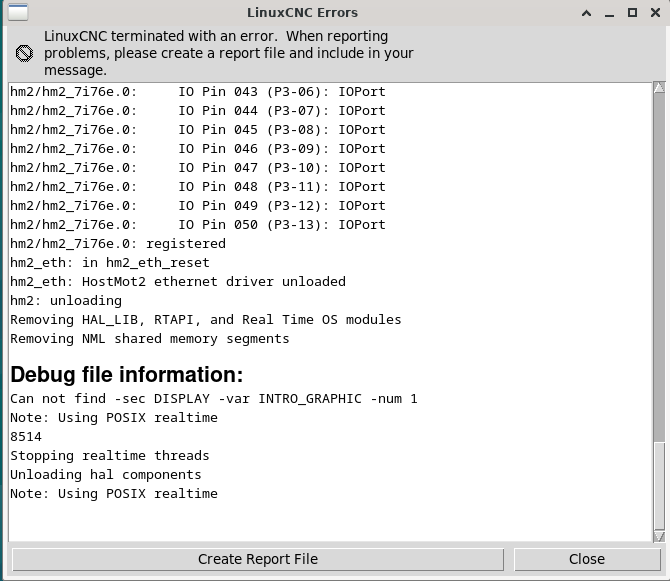Click the 'Debug file information:' heading
This screenshot has height=581, width=670.
pos(127,375)
